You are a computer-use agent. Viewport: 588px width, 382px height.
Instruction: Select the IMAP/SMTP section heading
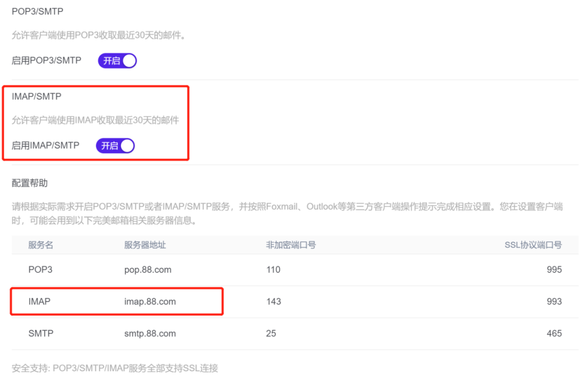(x=36, y=96)
